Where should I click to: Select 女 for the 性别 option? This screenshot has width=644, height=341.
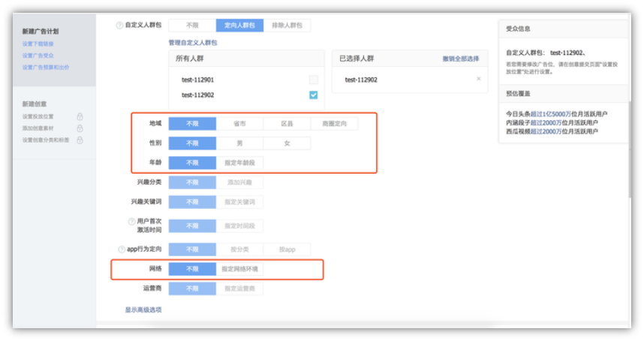pos(286,143)
